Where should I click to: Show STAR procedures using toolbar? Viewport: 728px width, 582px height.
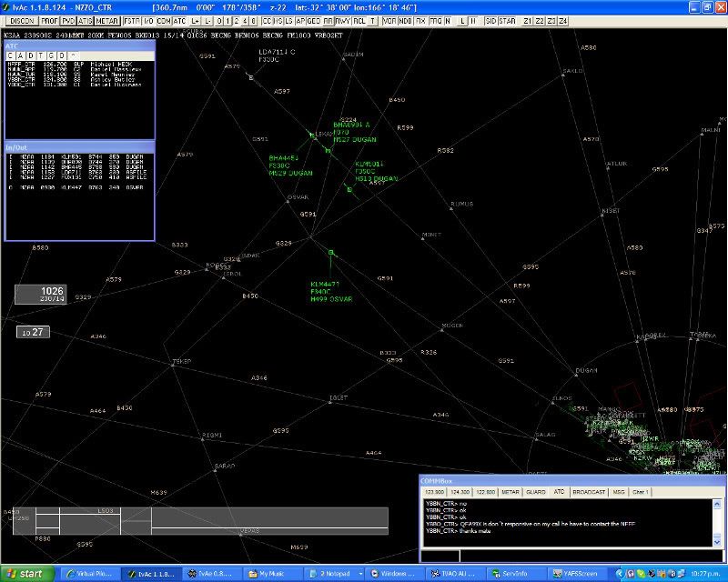coord(507,20)
